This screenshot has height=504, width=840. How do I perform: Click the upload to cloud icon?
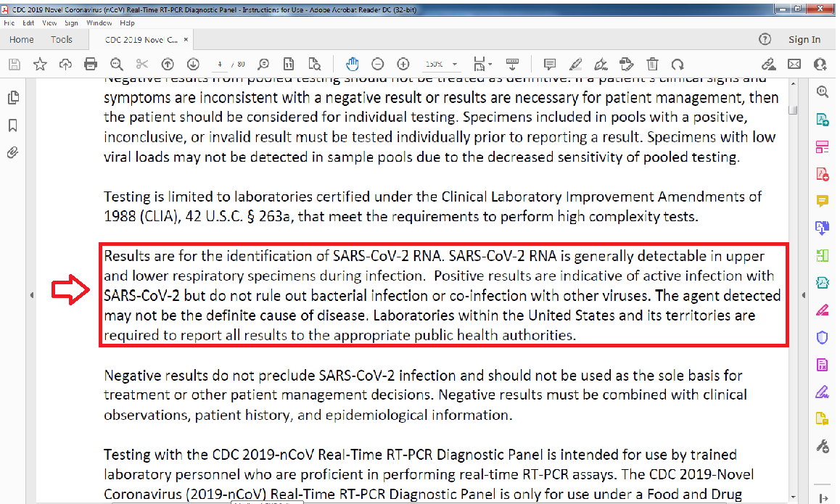[x=65, y=65]
